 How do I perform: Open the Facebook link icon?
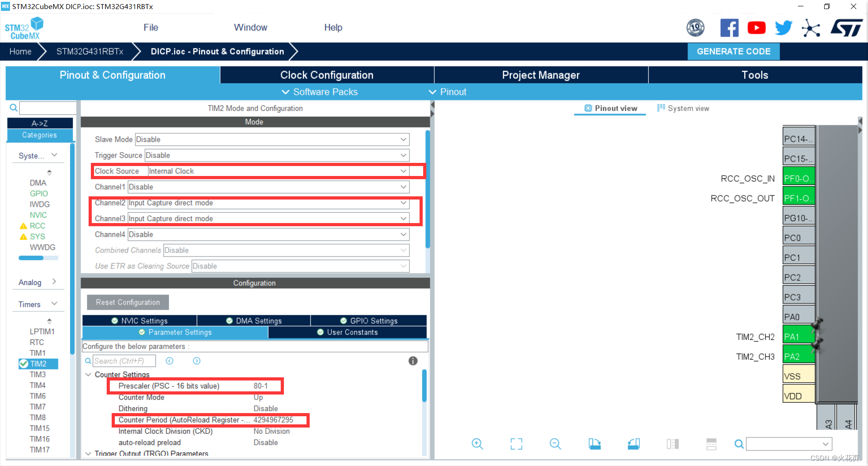(x=729, y=28)
